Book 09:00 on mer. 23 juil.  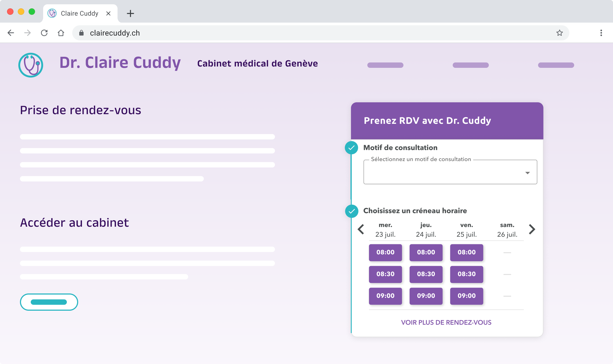click(x=385, y=296)
